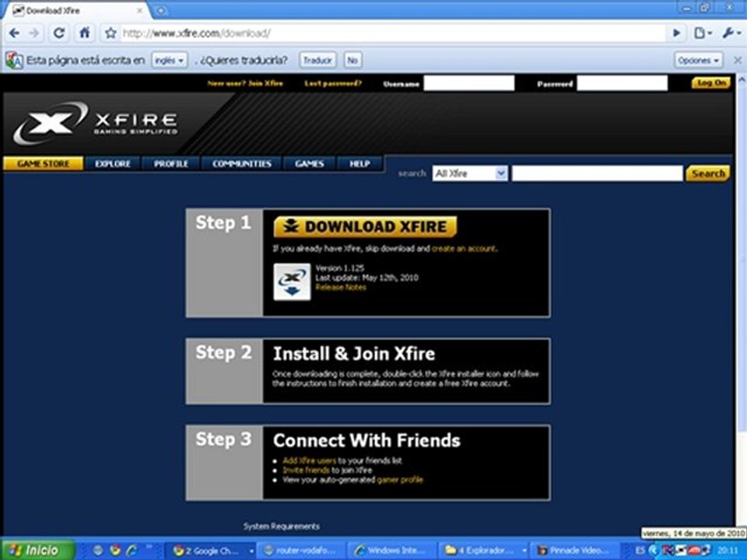This screenshot has height=560, width=747.
Task: Open the Opciones dropdown in translate bar
Action: coord(698,61)
